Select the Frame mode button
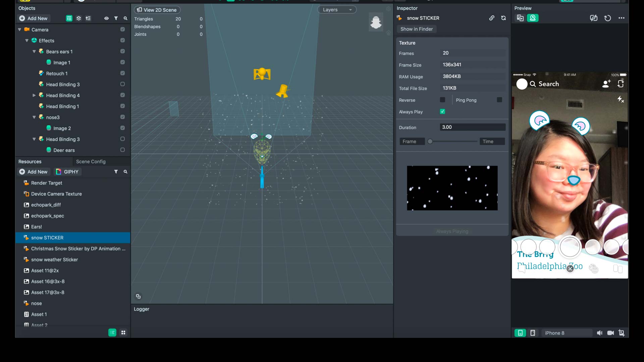The width and height of the screenshot is (644, 362). [412, 141]
